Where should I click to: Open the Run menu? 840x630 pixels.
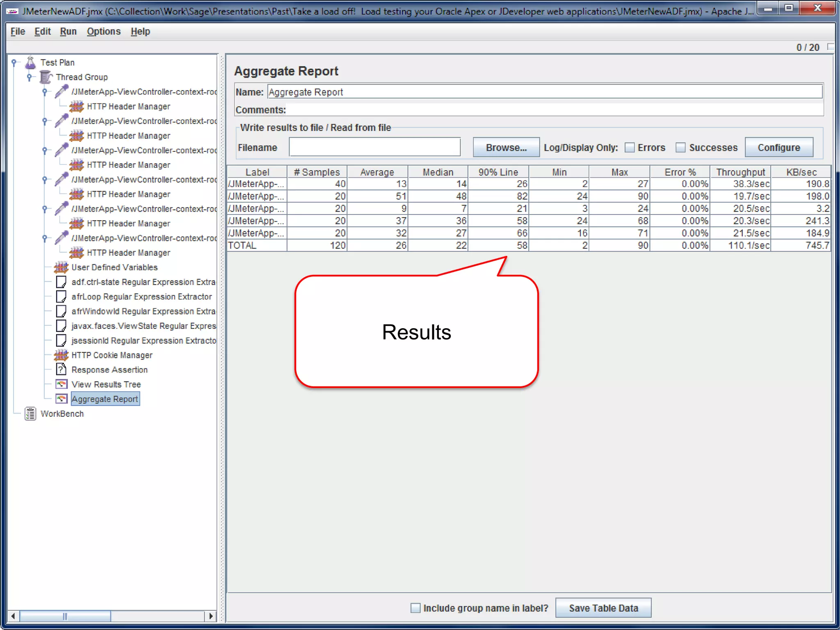(68, 32)
